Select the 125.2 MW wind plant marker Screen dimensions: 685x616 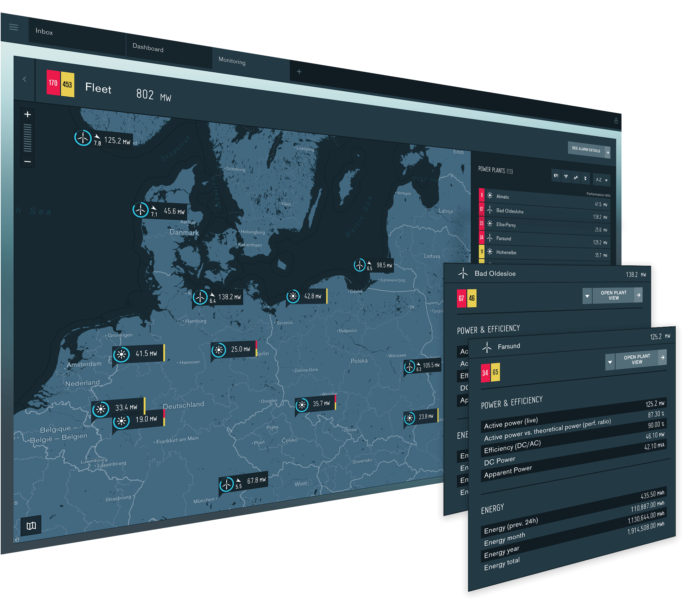point(103,139)
